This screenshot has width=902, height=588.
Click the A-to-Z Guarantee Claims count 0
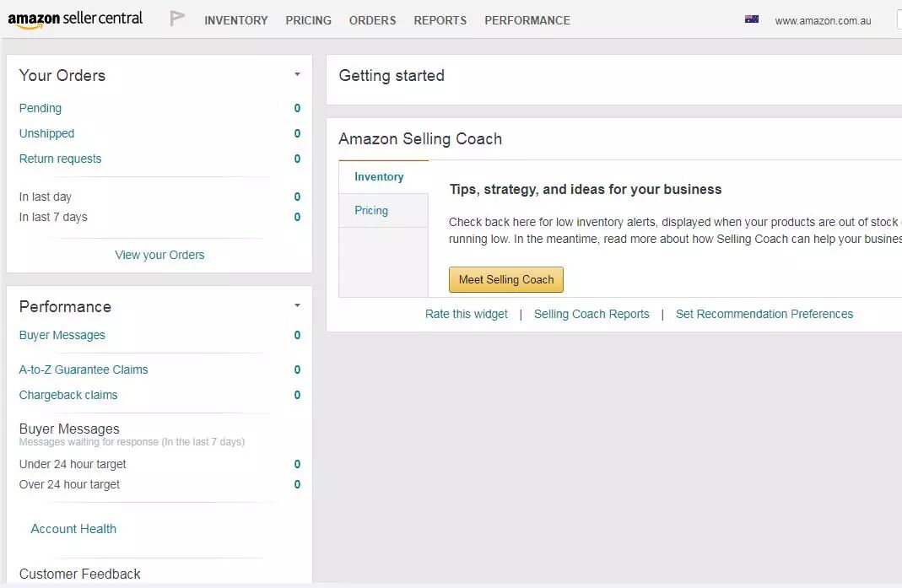[297, 370]
